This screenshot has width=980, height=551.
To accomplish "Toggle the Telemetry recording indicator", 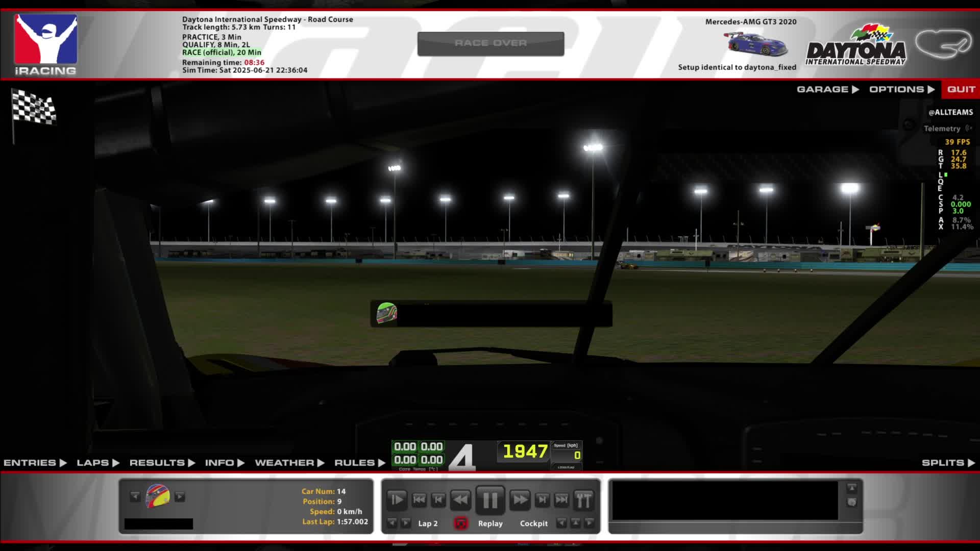I will (x=948, y=129).
